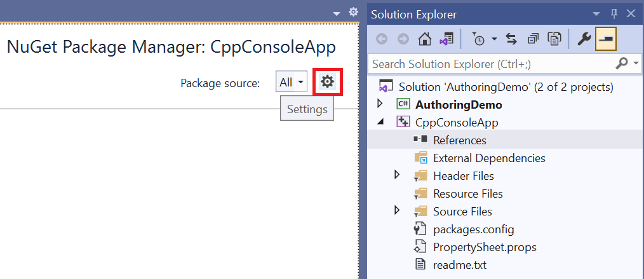Click the solution icon beside 'AuthoringDemo'
This screenshot has width=644, height=279.
(x=385, y=86)
